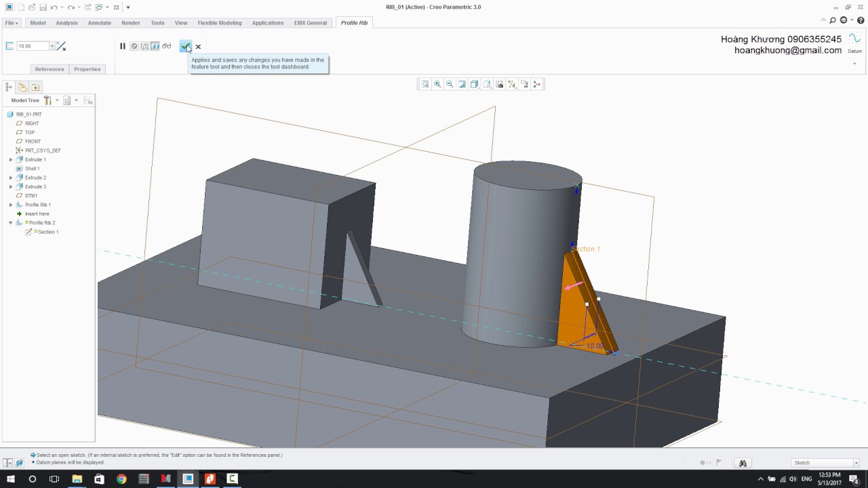Click the New file icon
This screenshot has width=868, height=488.
21,7
